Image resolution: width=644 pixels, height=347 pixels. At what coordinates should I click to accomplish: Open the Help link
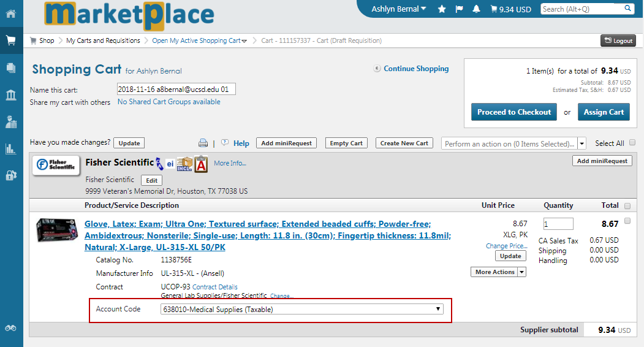click(x=241, y=143)
